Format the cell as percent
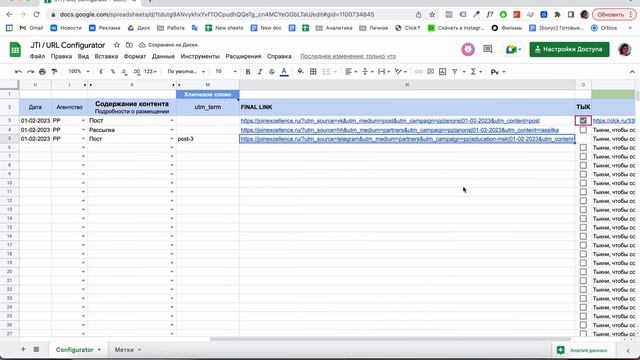Image resolution: width=640 pixels, height=360 pixels. (113, 72)
